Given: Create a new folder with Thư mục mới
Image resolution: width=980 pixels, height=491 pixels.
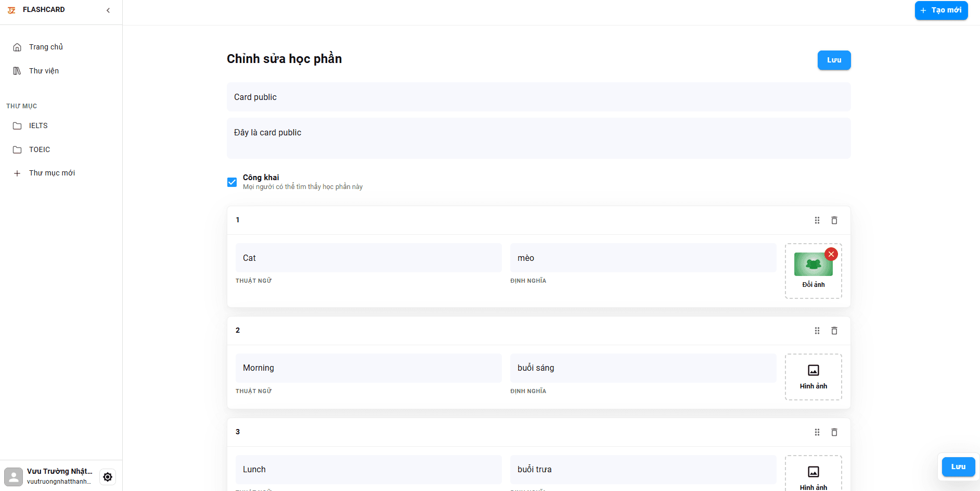Looking at the screenshot, I should (x=51, y=173).
